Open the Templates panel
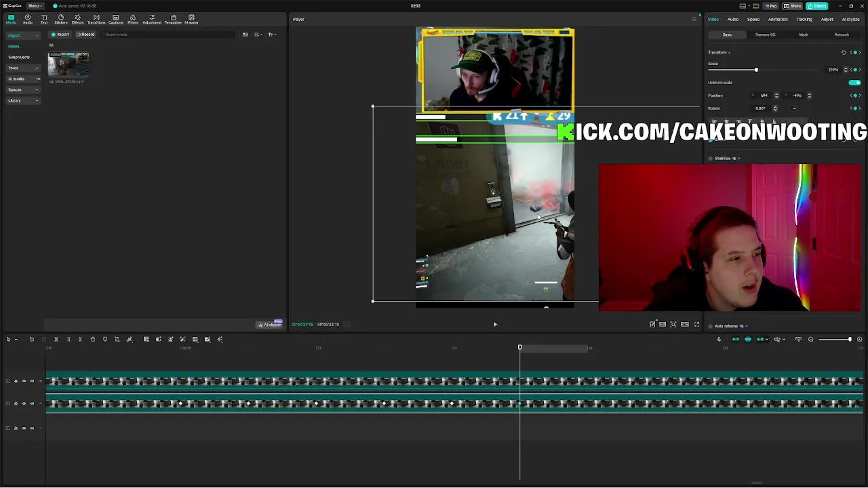 (x=173, y=19)
